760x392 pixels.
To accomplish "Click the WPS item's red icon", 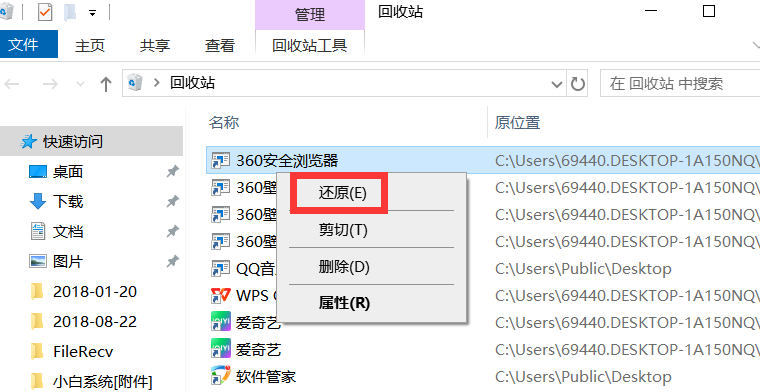I will pyautogui.click(x=221, y=295).
